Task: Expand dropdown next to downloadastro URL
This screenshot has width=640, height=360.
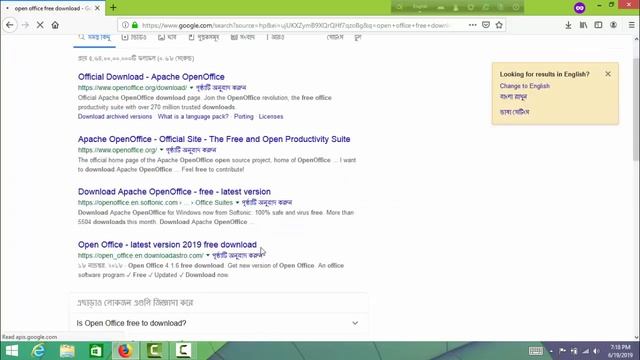Action: point(208,256)
